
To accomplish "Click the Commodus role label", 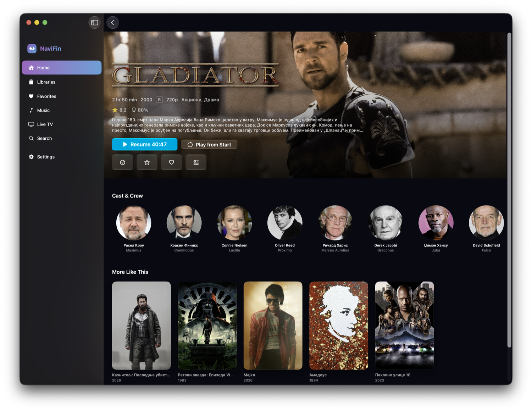I will tap(184, 250).
